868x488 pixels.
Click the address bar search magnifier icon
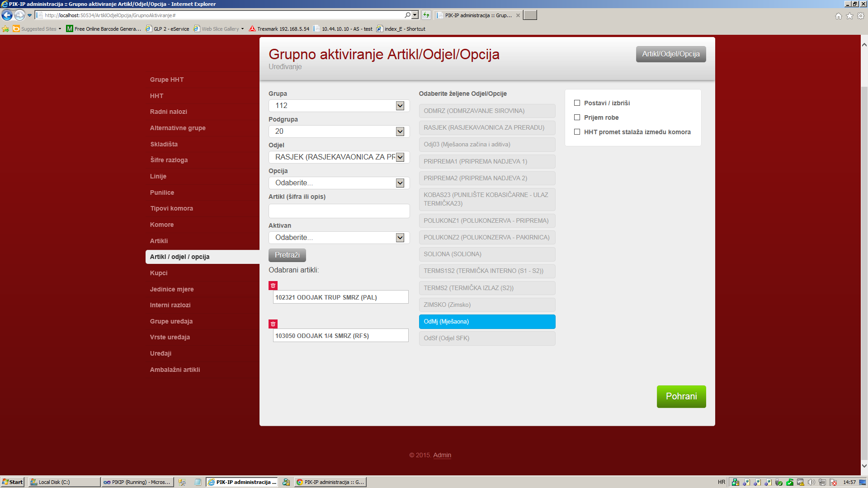(x=407, y=15)
